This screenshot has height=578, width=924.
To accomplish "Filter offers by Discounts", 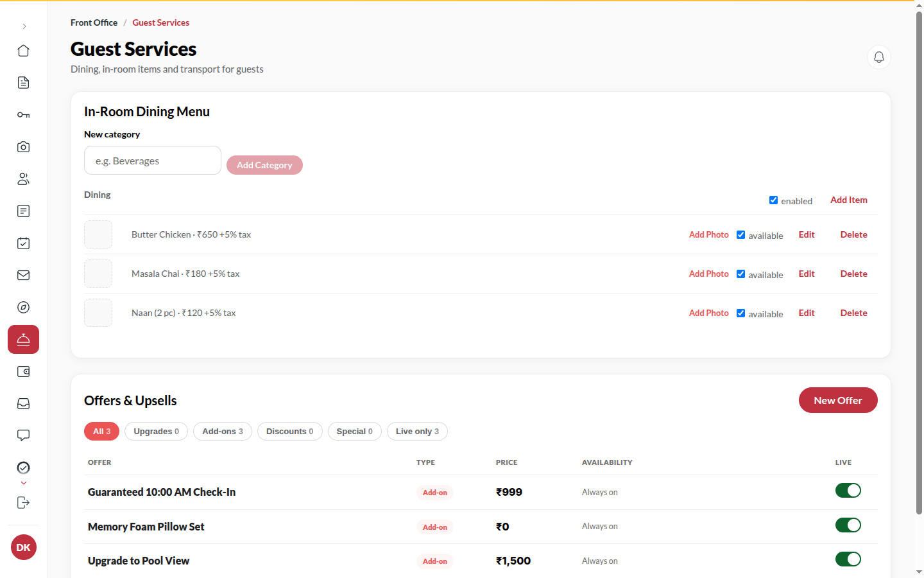I will point(289,432).
